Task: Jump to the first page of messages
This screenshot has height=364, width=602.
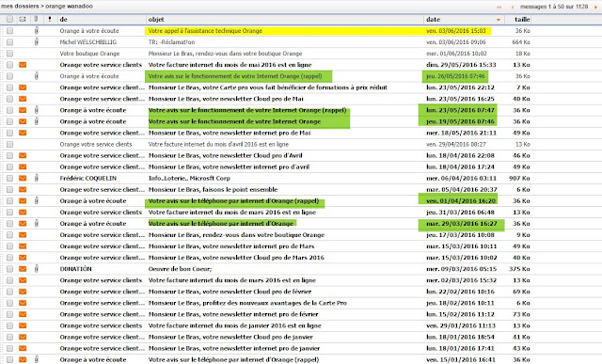Action: [x=499, y=7]
